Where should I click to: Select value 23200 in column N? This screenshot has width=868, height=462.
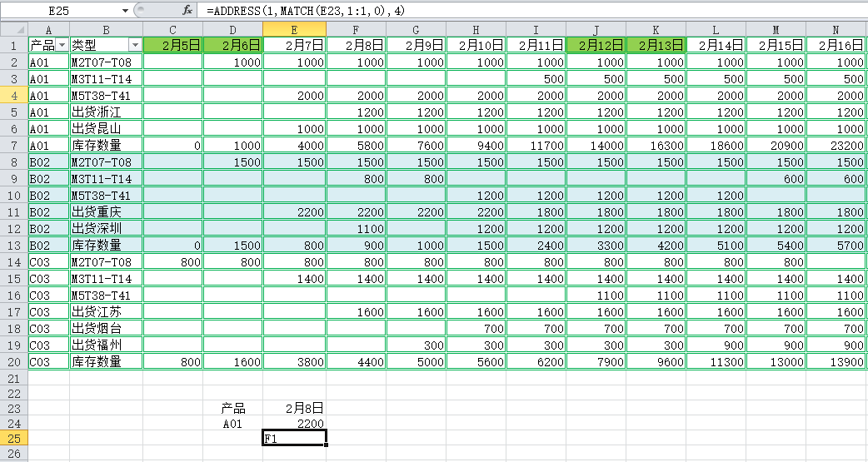836,146
